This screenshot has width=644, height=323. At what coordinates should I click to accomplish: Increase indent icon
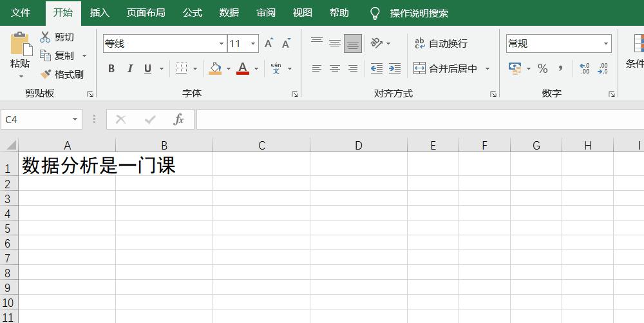point(395,68)
